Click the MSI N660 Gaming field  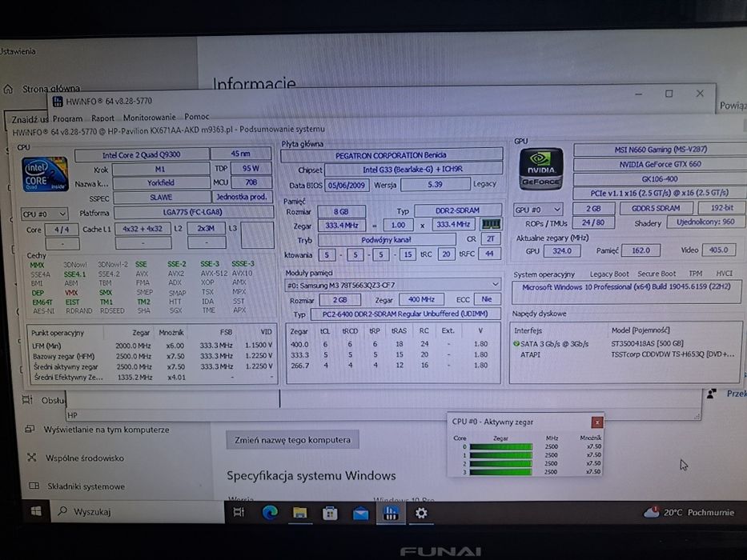661,150
